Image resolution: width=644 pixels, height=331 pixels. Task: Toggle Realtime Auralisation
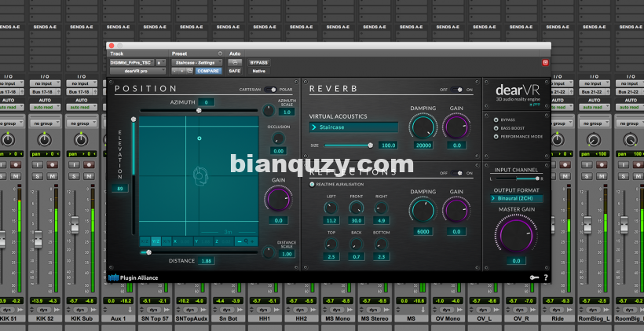coord(312,184)
